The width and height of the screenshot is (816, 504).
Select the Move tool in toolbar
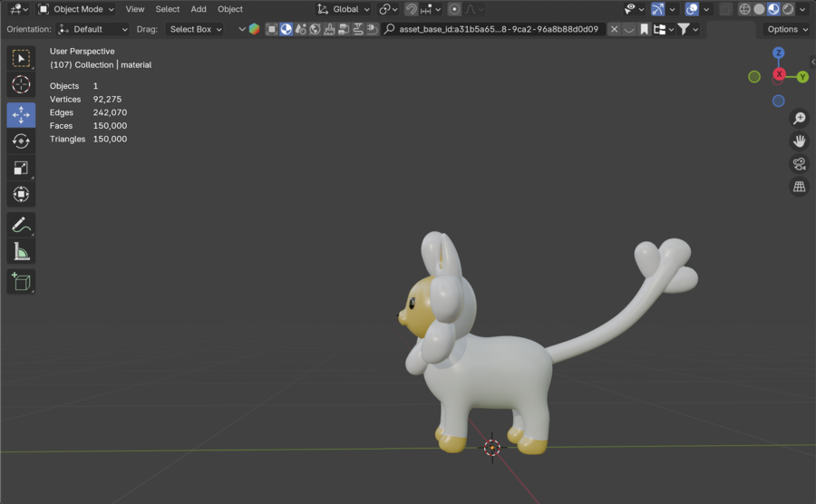tap(21, 115)
